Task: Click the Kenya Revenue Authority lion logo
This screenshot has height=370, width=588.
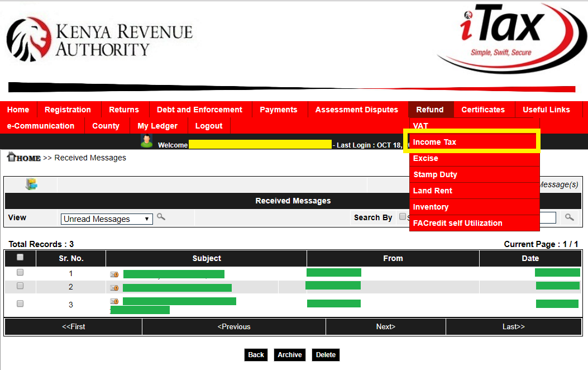Action: click(x=29, y=39)
